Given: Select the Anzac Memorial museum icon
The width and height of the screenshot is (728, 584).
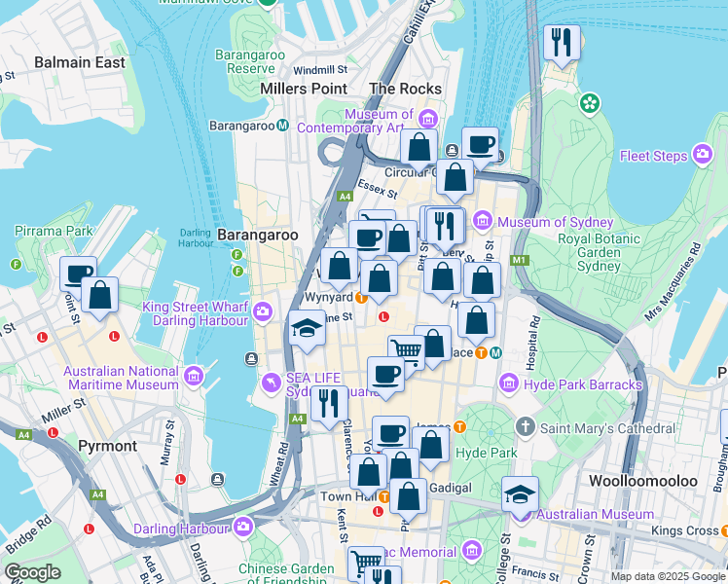Looking at the screenshot, I should (x=472, y=551).
